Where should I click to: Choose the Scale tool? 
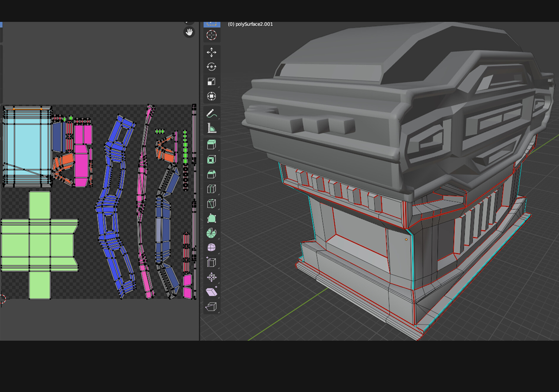(212, 82)
